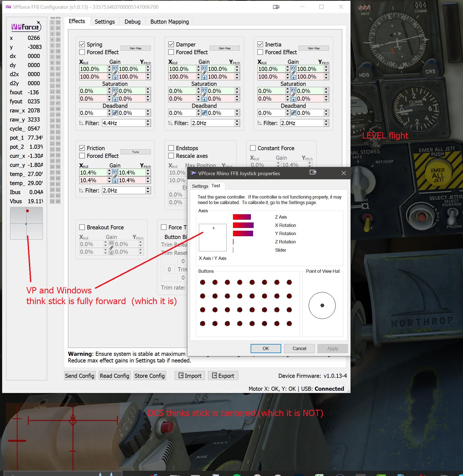The width and height of the screenshot is (463, 476).
Task: Open the Damper Gain Map
Action: click(225, 48)
